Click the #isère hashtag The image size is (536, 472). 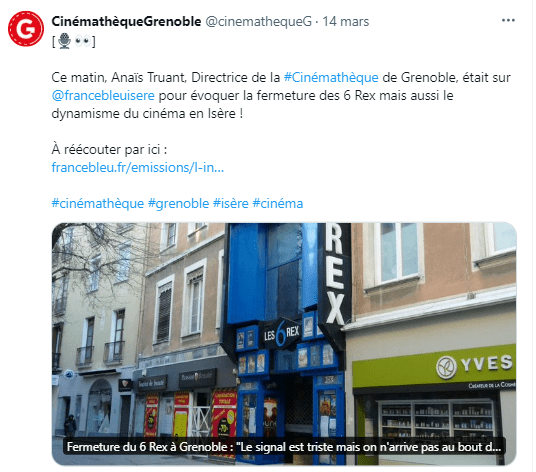pyautogui.click(x=231, y=204)
